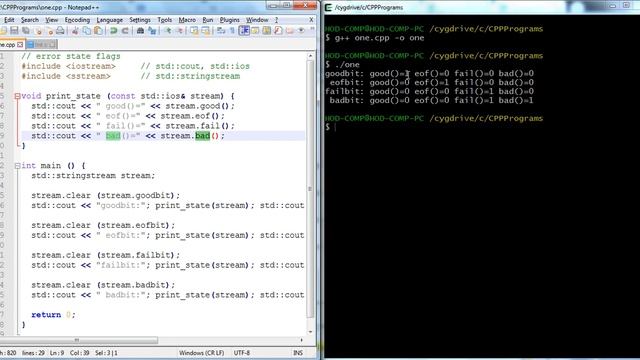This screenshot has height=360, width=640.
Task: Click the 'return 0;' code line
Action: (53, 315)
